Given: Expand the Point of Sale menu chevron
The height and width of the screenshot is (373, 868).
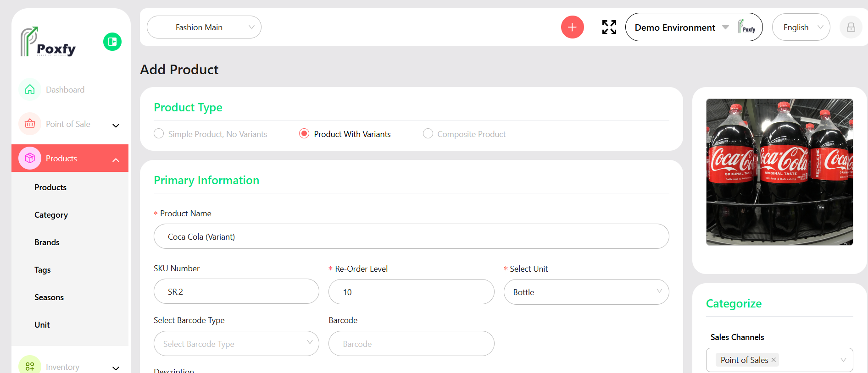Looking at the screenshot, I should tap(116, 125).
